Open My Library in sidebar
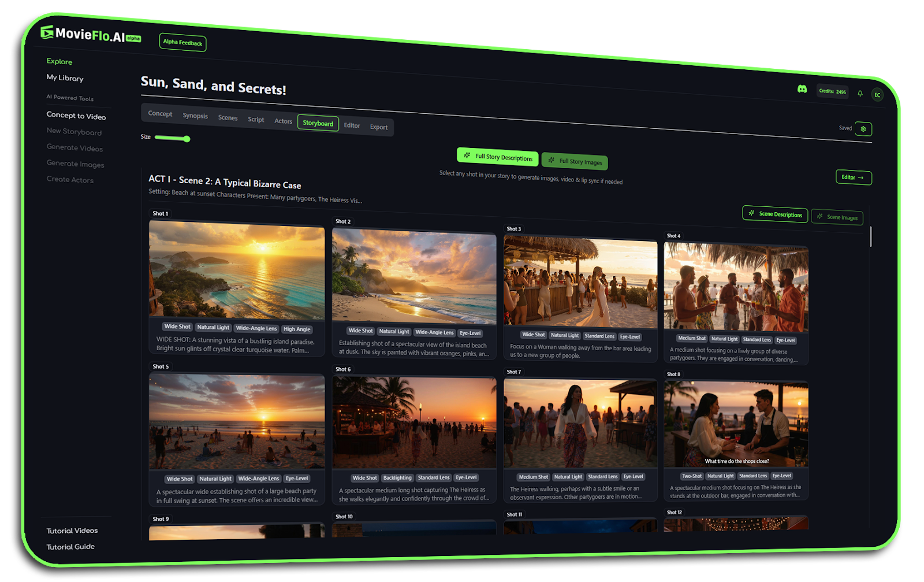924x582 pixels. (65, 78)
